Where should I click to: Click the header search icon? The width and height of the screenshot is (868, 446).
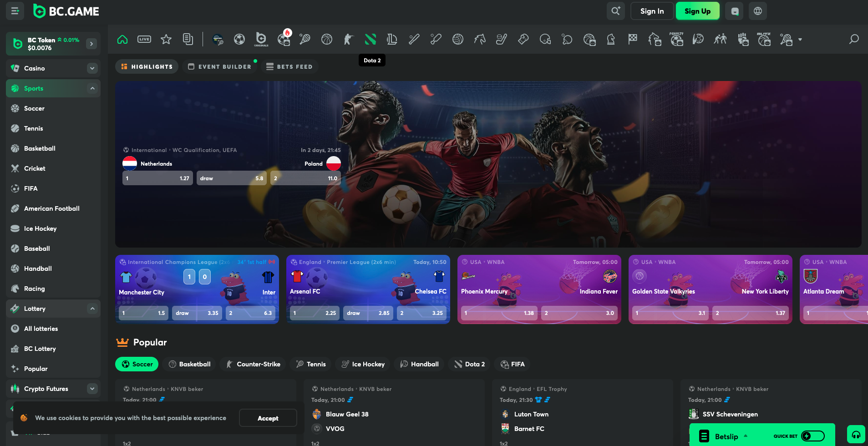(616, 11)
